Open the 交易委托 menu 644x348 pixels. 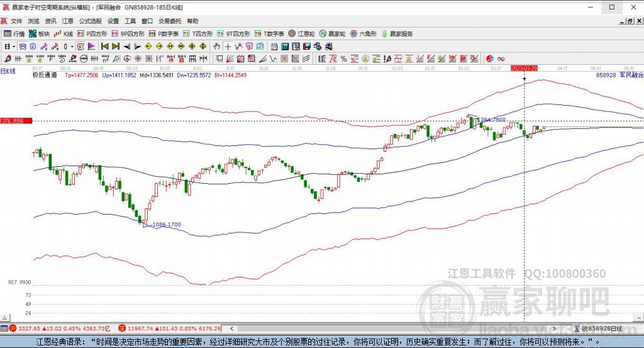click(170, 21)
